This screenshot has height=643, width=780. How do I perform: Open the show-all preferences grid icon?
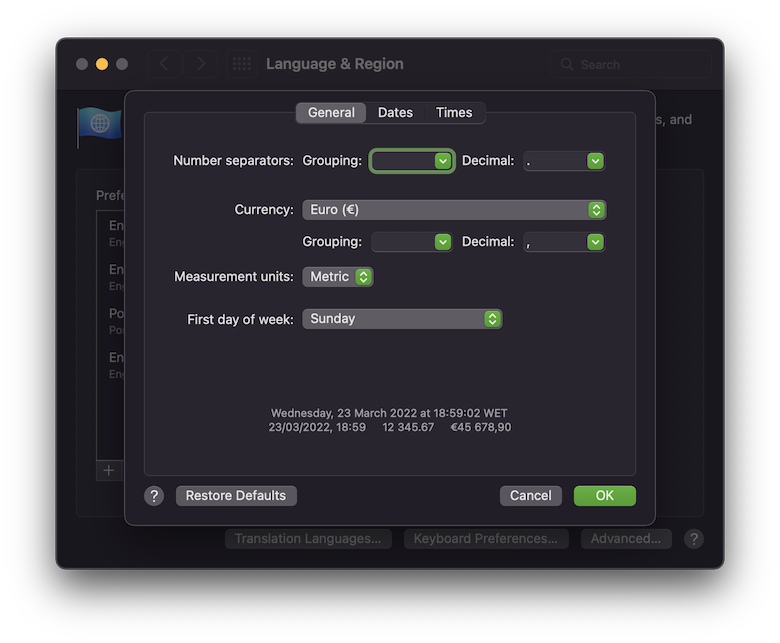pyautogui.click(x=242, y=64)
